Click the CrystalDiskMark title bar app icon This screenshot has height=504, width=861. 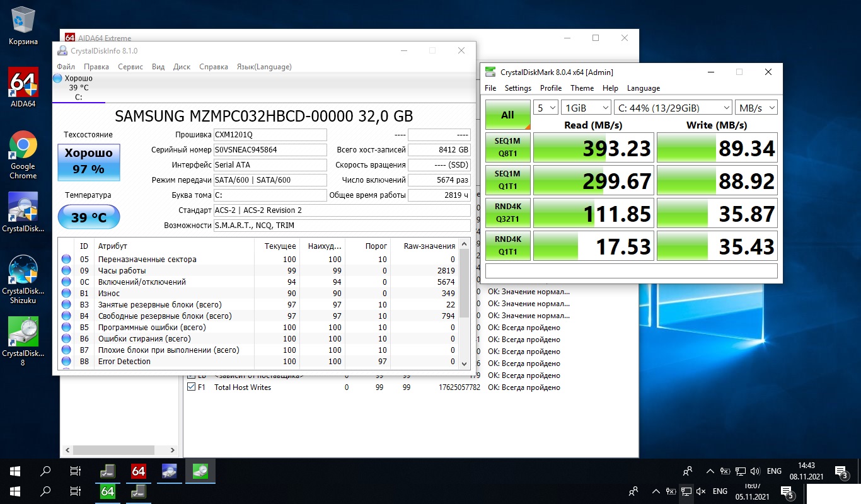pyautogui.click(x=490, y=72)
